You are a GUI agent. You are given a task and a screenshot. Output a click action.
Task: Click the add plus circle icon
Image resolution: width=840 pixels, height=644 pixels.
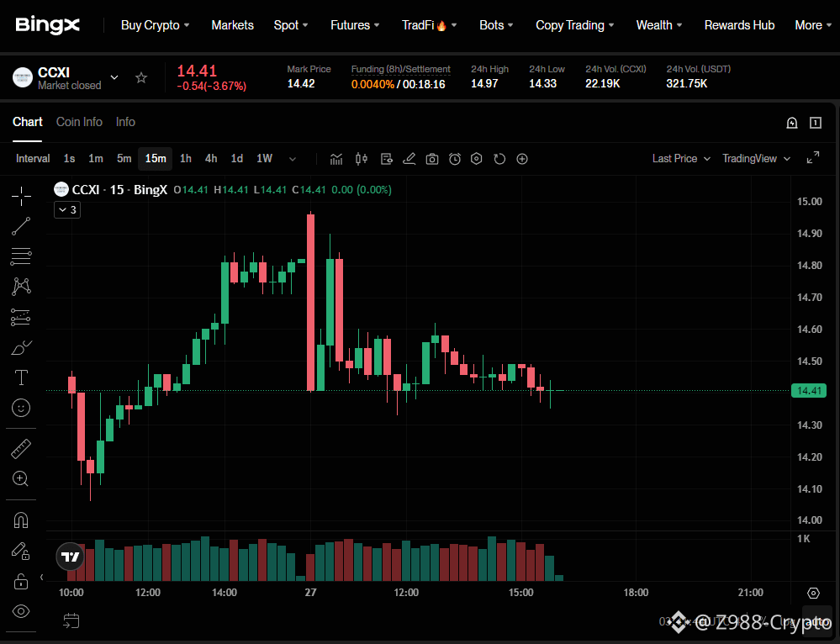[x=522, y=159]
